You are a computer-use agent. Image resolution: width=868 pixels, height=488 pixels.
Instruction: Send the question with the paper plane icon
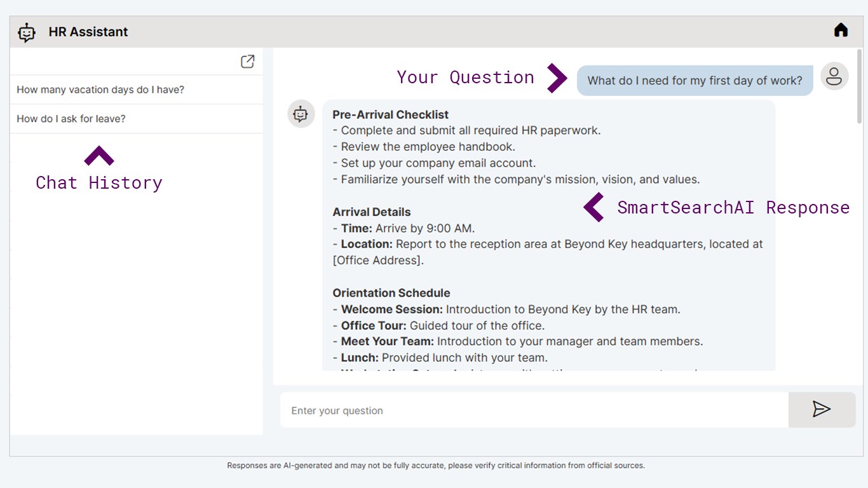click(x=822, y=409)
